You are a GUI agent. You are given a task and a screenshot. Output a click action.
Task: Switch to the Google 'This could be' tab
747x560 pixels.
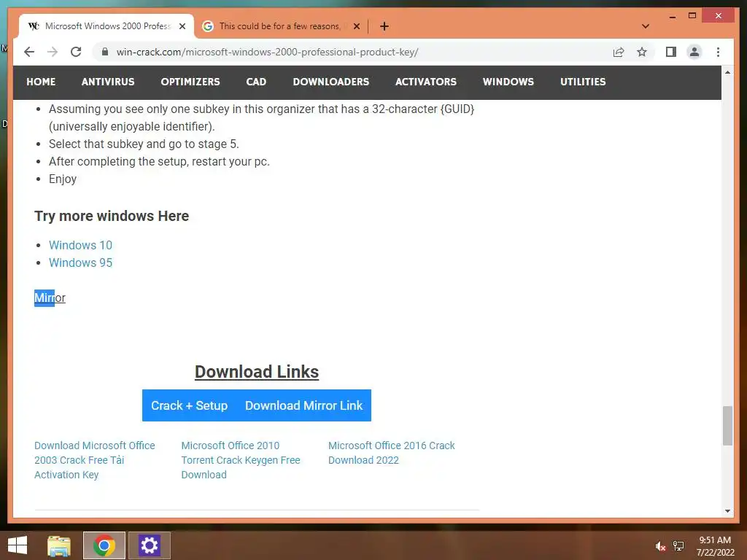[x=281, y=26]
